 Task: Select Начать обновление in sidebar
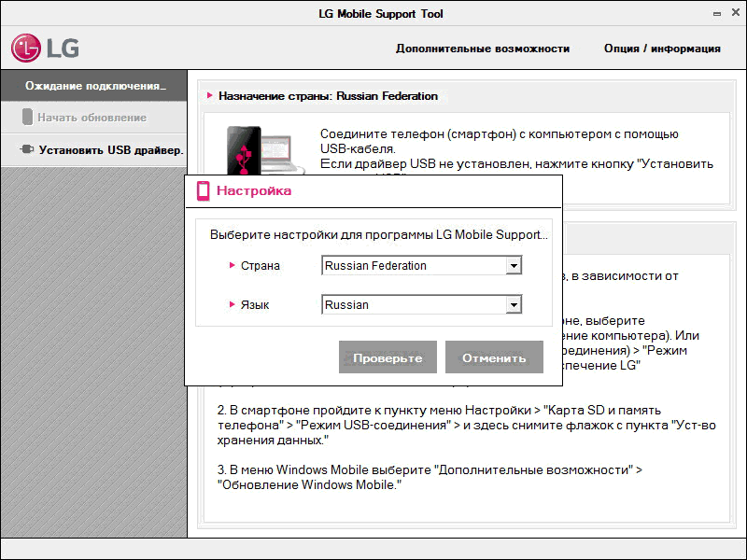[x=92, y=118]
